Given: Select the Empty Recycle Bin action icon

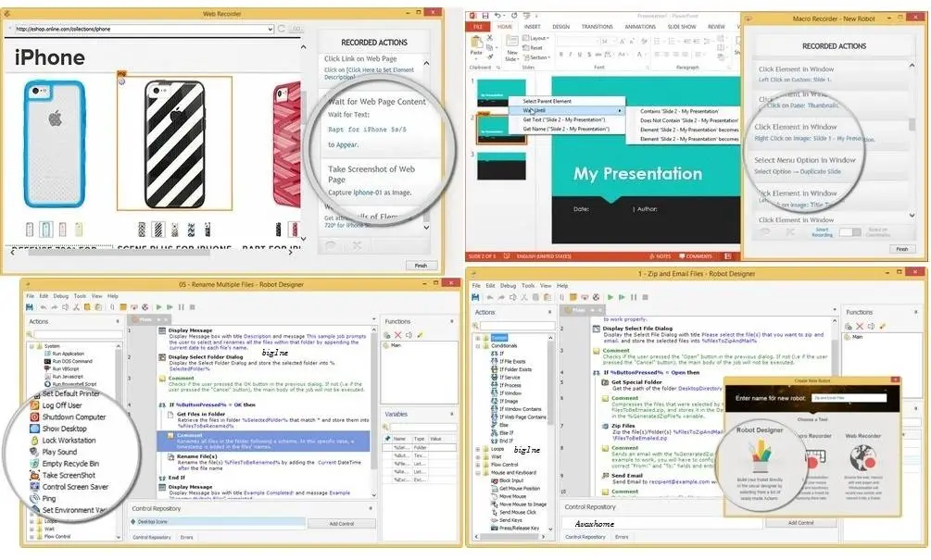Looking at the screenshot, I should [34, 464].
